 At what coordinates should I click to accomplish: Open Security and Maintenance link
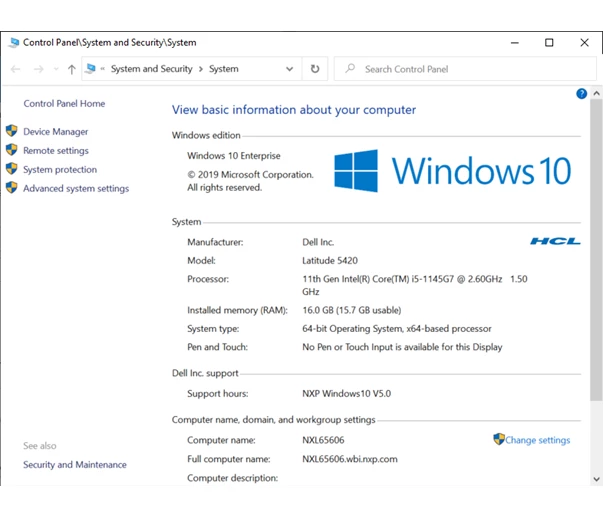[75, 464]
